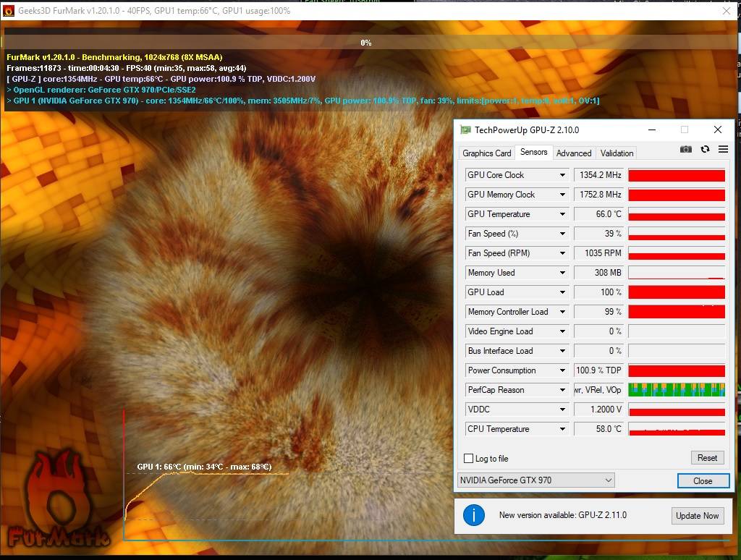Open the GPU Core Clock sensor dropdown
The image size is (741, 560).
coord(562,175)
